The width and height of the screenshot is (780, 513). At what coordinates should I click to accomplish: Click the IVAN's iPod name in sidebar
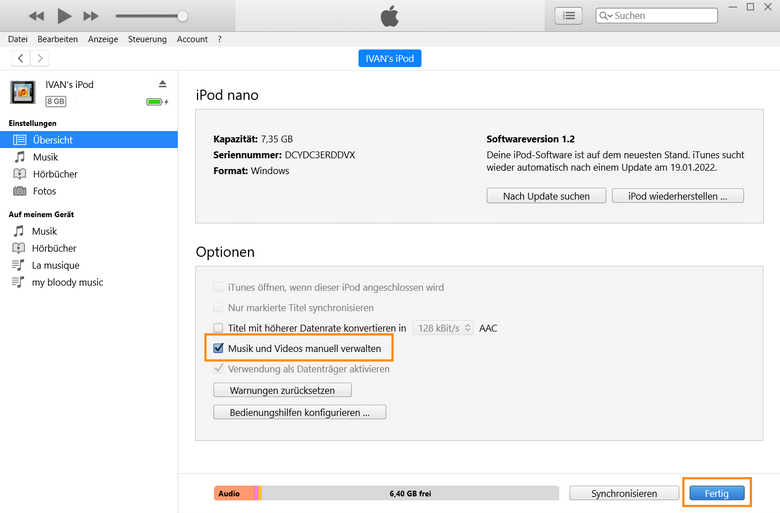click(69, 85)
